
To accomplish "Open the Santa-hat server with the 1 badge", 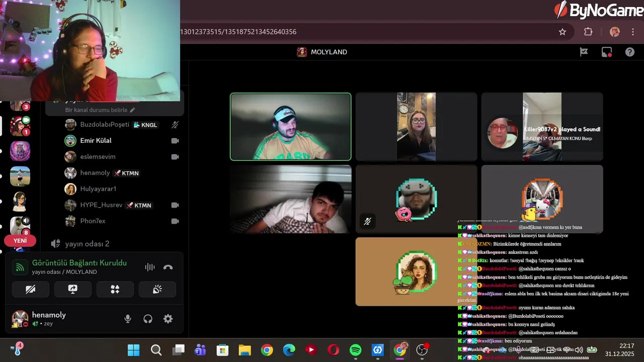I will click(20, 126).
